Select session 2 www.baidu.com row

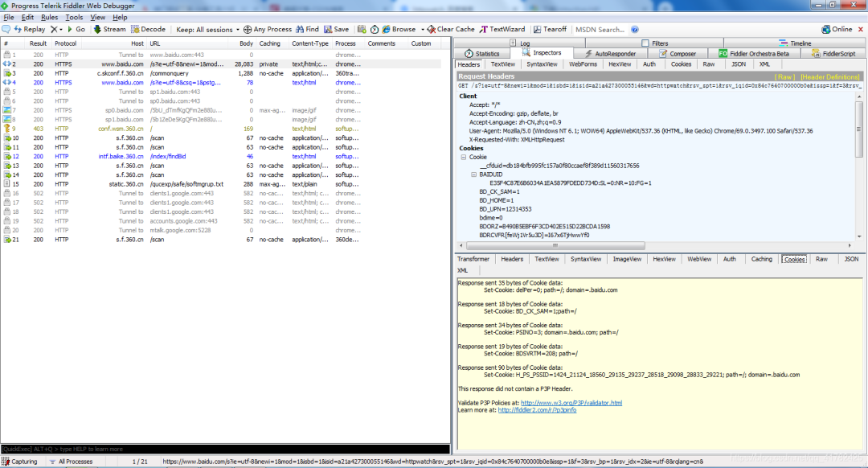tap(222, 64)
